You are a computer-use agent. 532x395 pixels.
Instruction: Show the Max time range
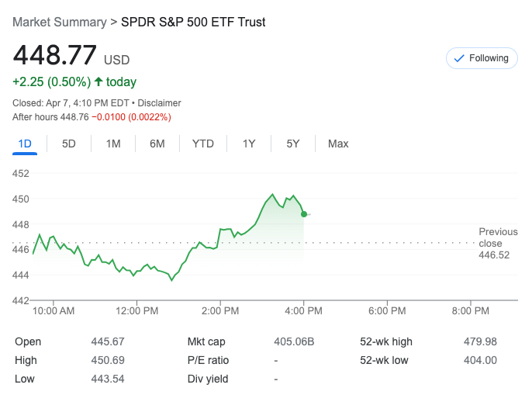coord(338,144)
